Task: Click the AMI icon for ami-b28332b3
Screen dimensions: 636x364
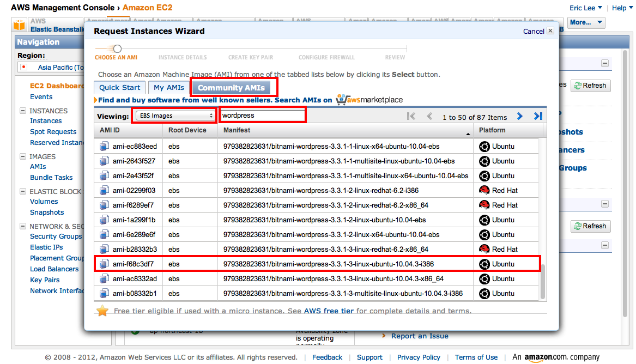Action: (x=104, y=249)
